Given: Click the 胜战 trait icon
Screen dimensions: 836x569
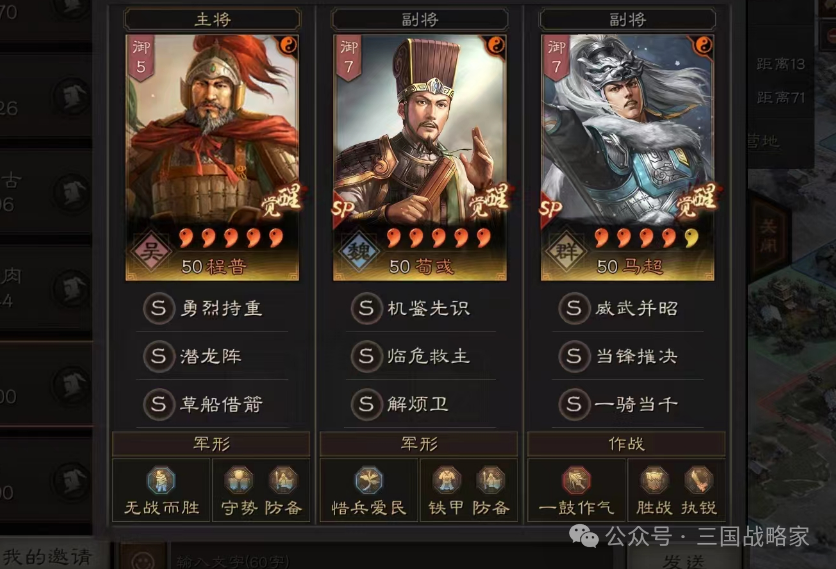Looking at the screenshot, I should coord(654,480).
